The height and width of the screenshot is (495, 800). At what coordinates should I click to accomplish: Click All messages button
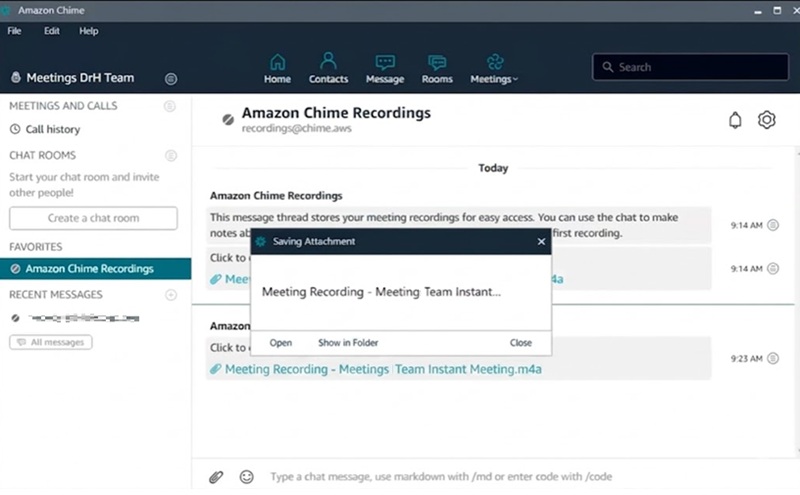pos(51,342)
